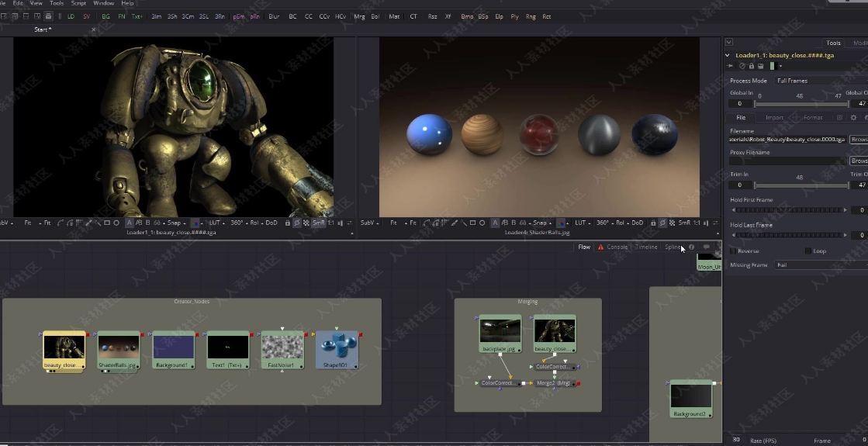Toggle B buffer in robot viewer
The image size is (868, 446).
pyautogui.click(x=148, y=223)
